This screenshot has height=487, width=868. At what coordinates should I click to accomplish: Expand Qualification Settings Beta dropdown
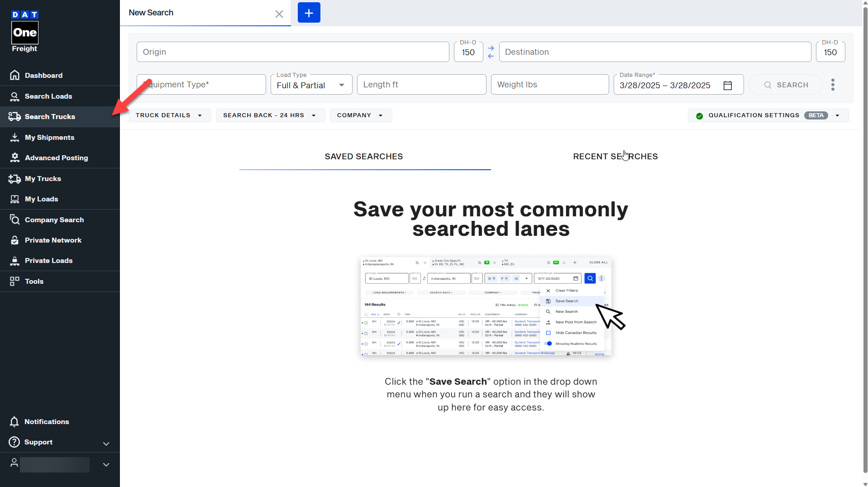pos(768,115)
